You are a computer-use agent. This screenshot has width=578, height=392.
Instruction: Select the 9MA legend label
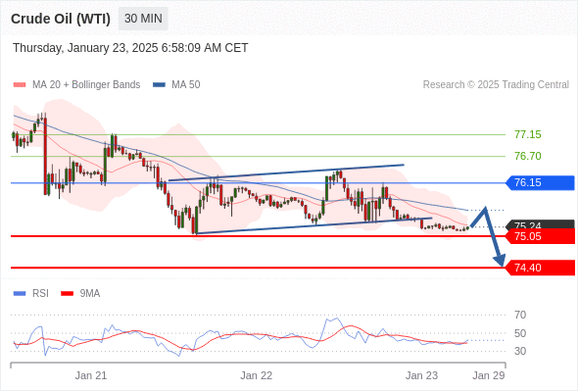pyautogui.click(x=90, y=294)
